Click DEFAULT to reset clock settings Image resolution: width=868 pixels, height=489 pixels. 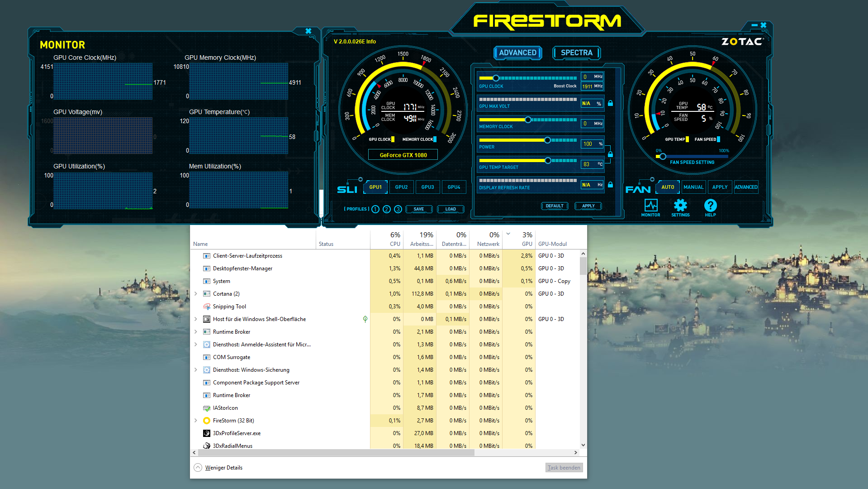[x=555, y=206]
